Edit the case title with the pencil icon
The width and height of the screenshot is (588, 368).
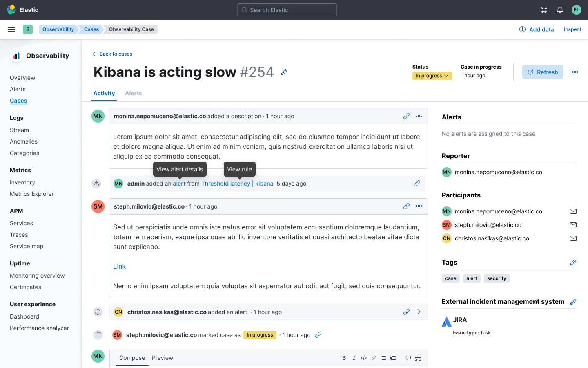point(284,72)
